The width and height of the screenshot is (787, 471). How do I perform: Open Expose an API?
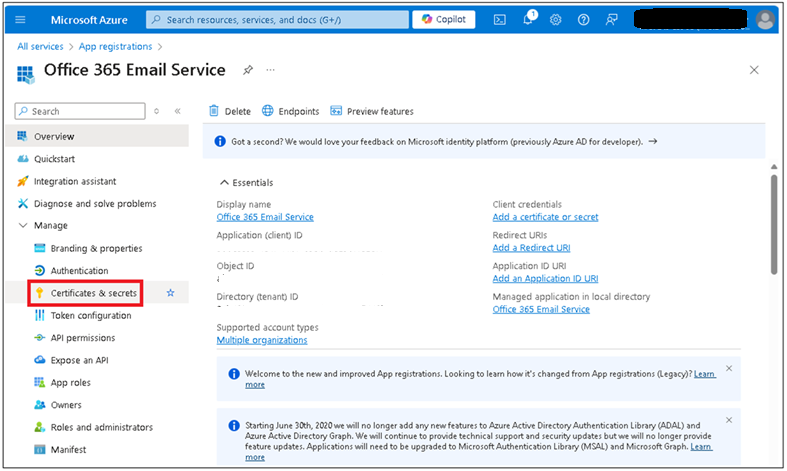coord(79,360)
